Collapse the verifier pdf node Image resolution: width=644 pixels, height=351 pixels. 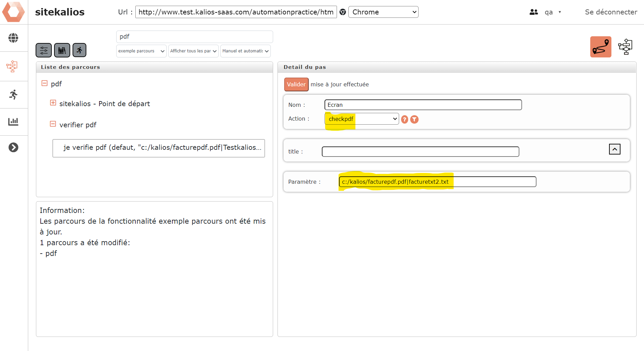coord(53,124)
